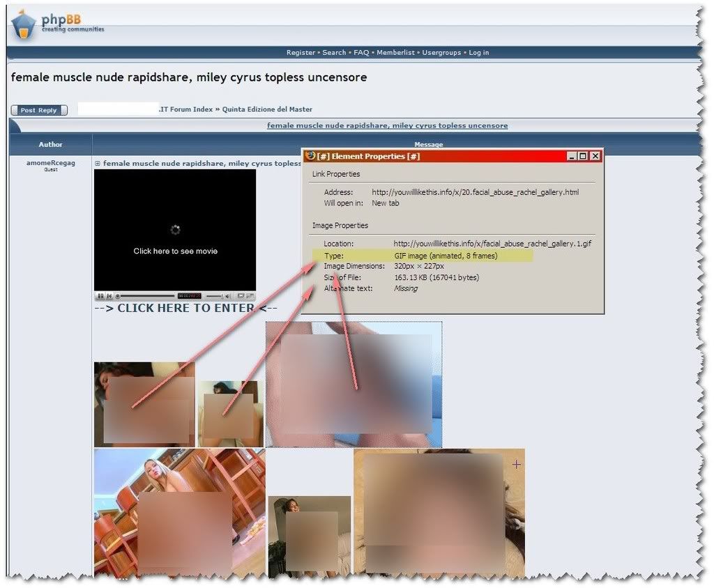Open the Memberlist link
The width and height of the screenshot is (714, 588).
395,53
